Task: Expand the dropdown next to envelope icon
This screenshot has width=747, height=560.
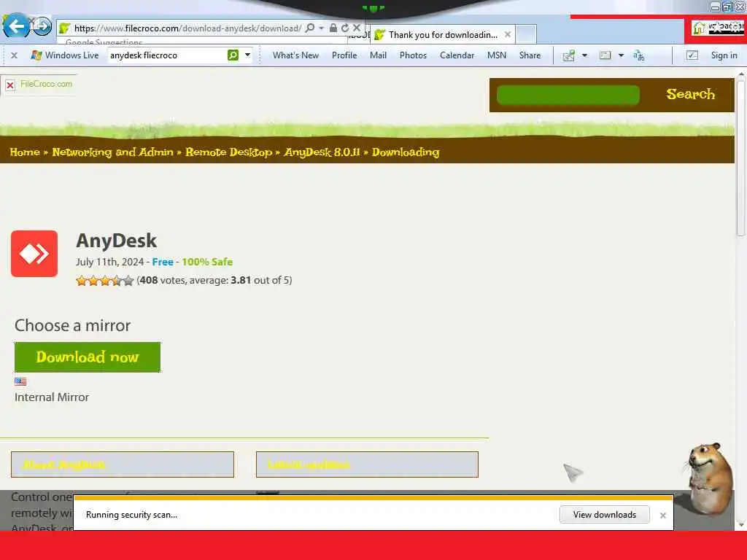Action: 621,55
